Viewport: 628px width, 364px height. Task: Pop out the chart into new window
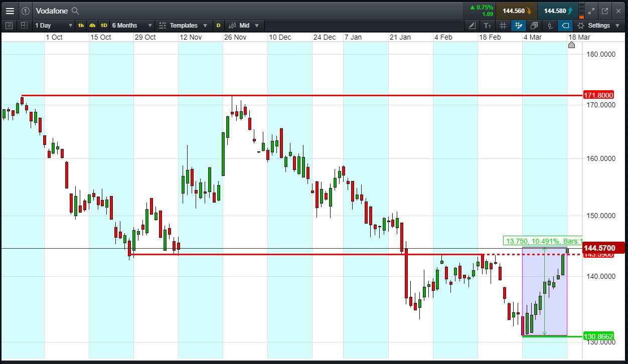pos(604,11)
